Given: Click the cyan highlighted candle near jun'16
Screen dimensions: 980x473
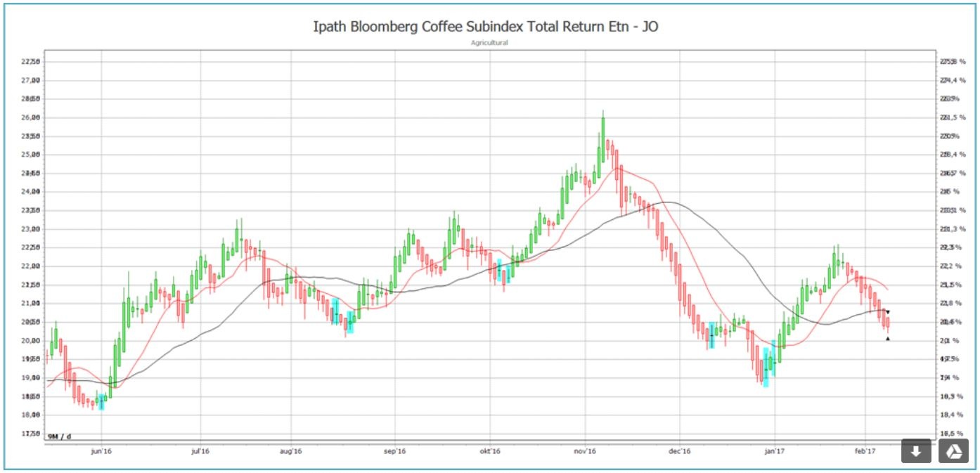Looking at the screenshot, I should point(101,401).
